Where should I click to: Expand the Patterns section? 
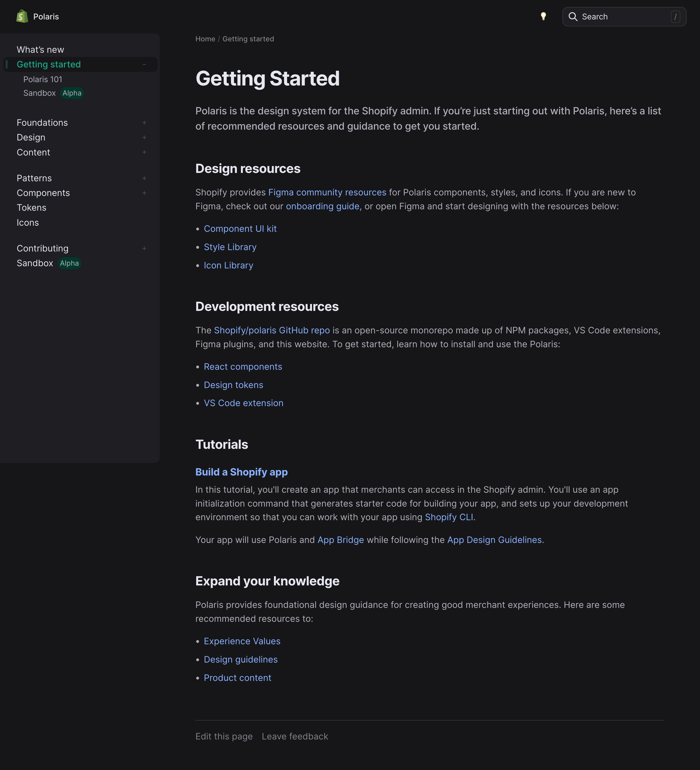(144, 178)
